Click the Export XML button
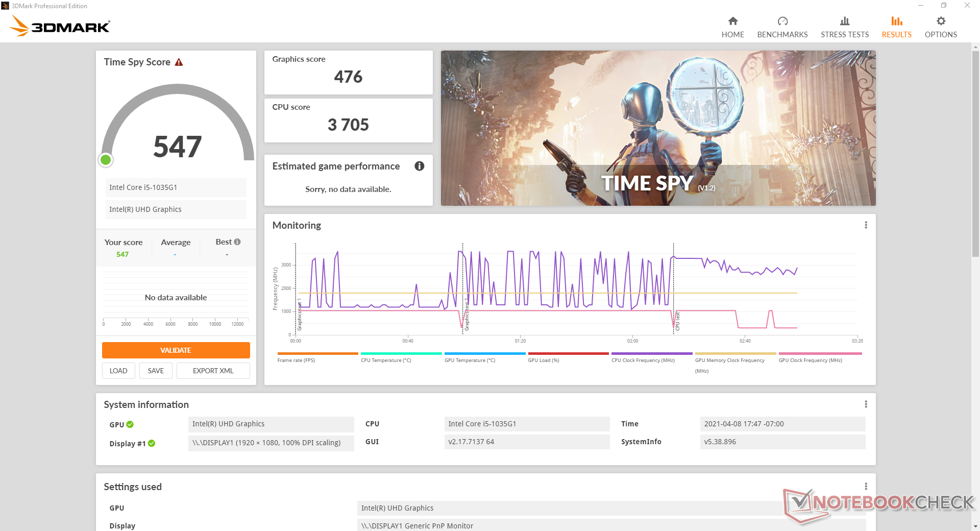The image size is (980, 531). coord(213,371)
